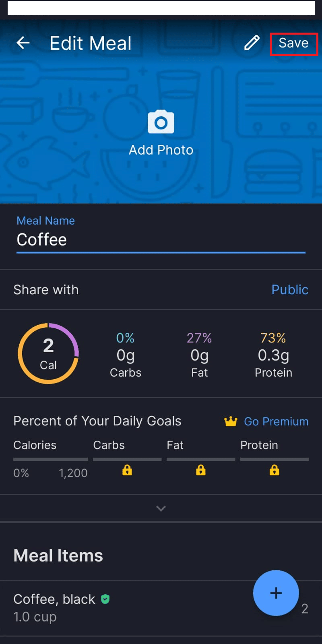Viewport: 322px width, 644px height.
Task: Tap the Add Photo label
Action: [161, 150]
